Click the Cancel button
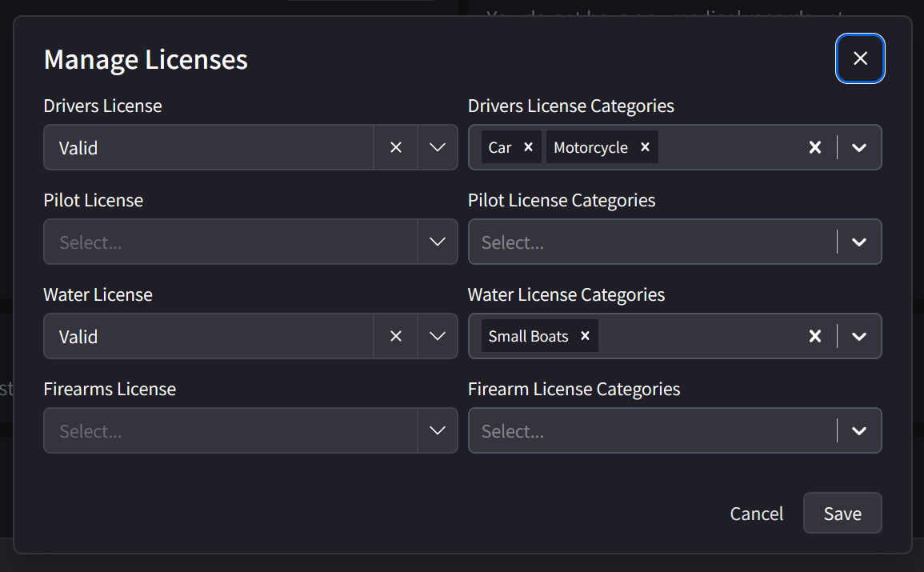 (757, 513)
